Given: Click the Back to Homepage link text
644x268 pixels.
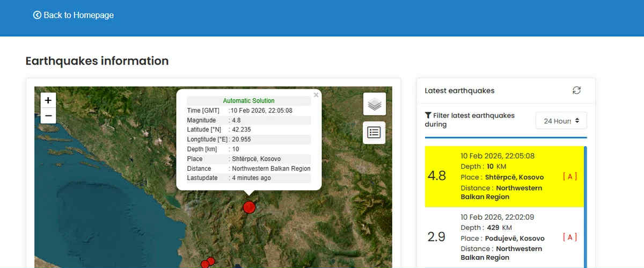Looking at the screenshot, I should tap(78, 15).
